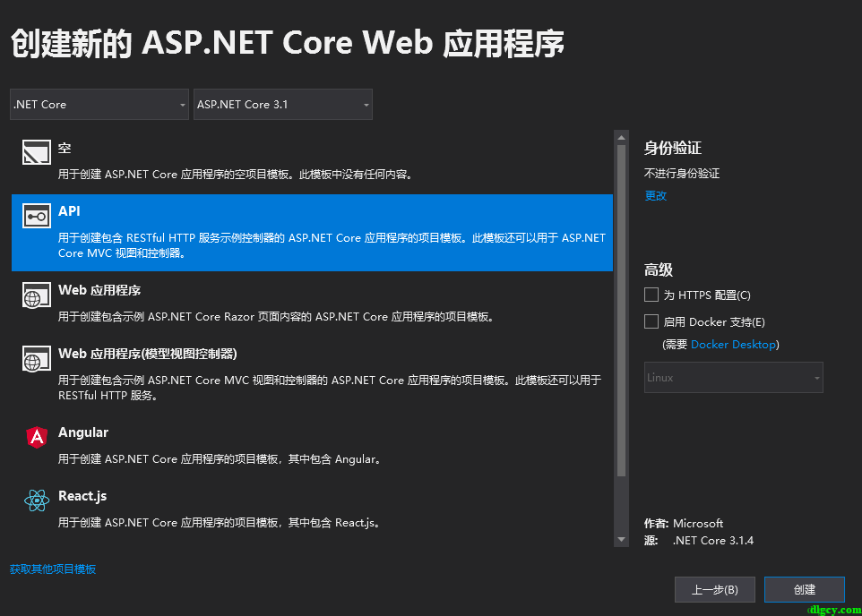Viewport: 862px width, 616px height.
Task: Click the 创建 create button
Action: point(805,590)
